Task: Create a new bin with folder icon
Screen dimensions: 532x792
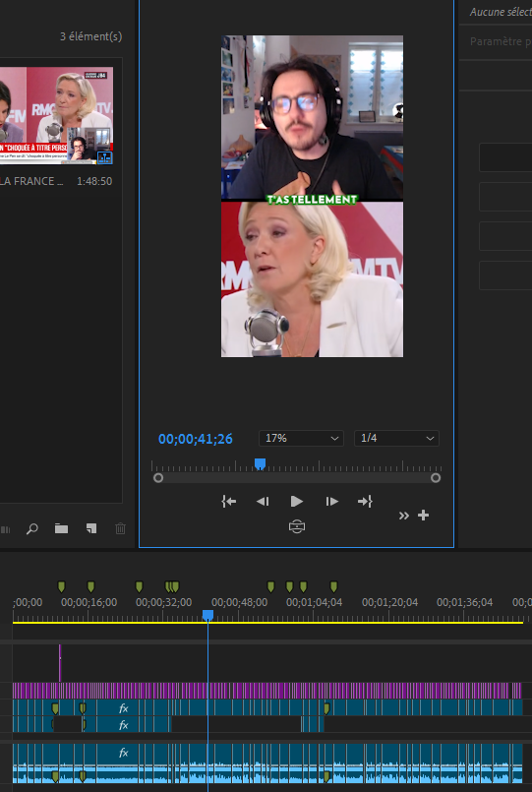Action: 62,529
